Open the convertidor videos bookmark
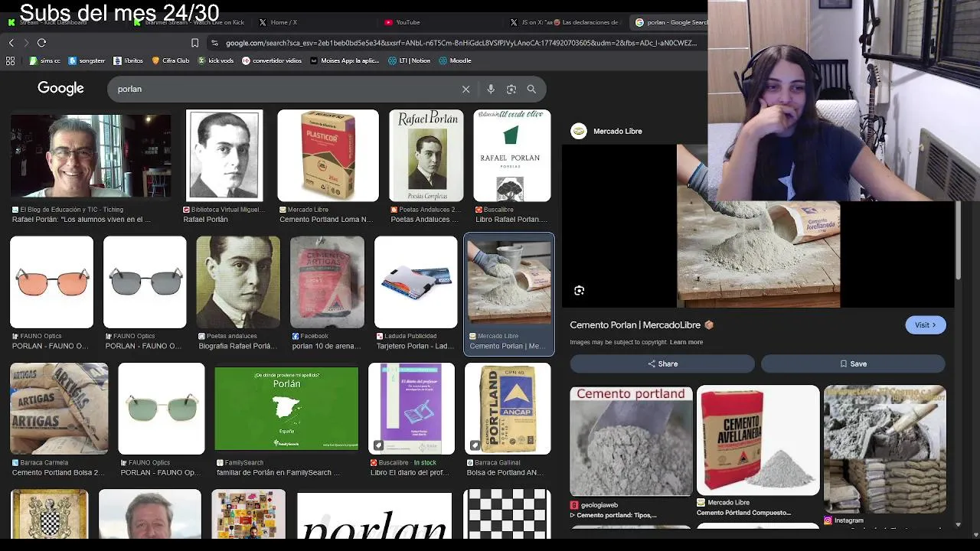 [272, 60]
